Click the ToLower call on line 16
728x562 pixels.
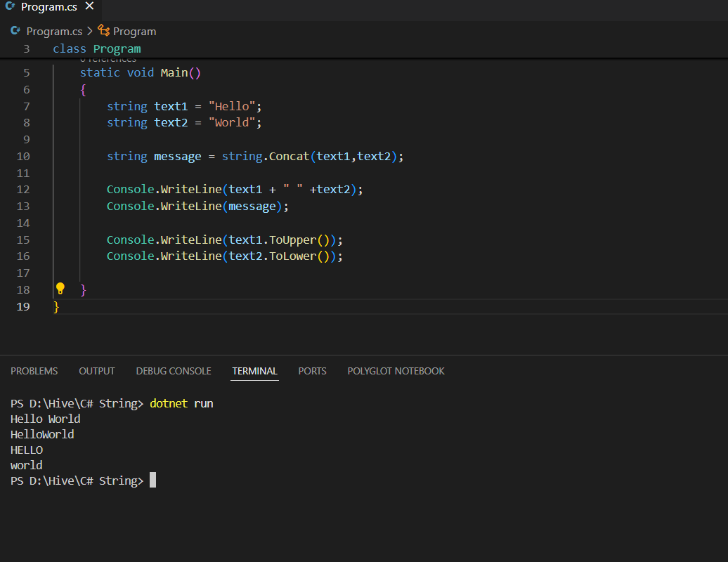pyautogui.click(x=293, y=256)
